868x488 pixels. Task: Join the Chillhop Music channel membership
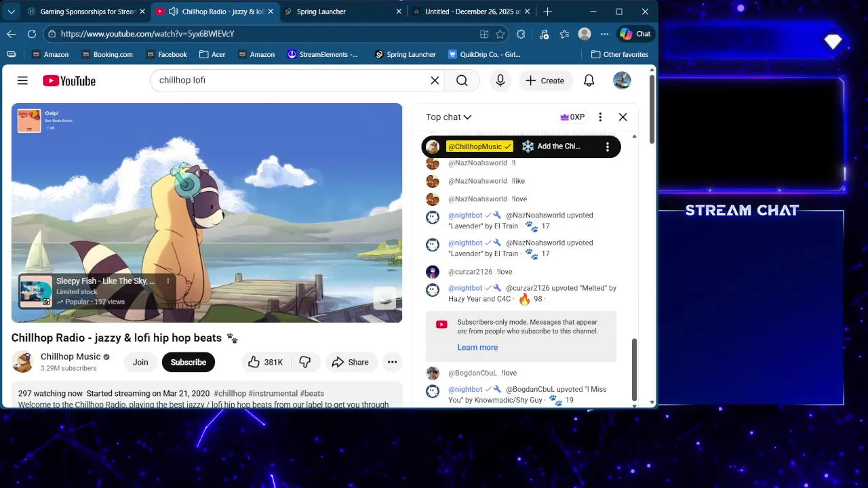(140, 362)
